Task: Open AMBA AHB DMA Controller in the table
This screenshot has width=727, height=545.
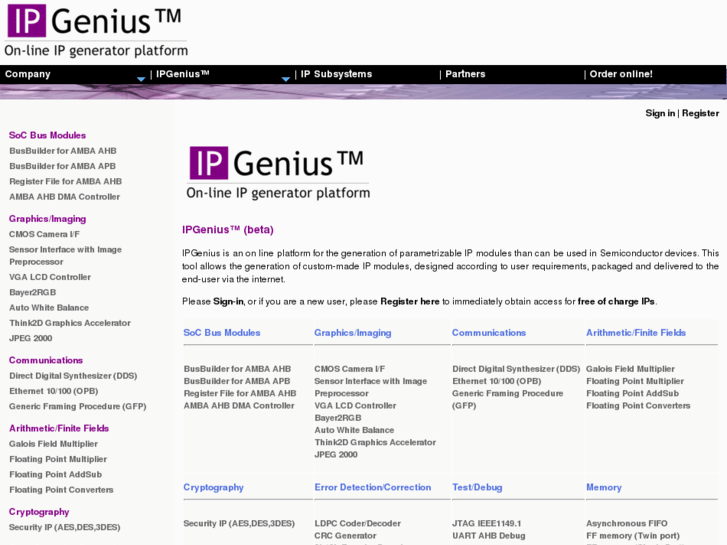Action: click(x=239, y=406)
